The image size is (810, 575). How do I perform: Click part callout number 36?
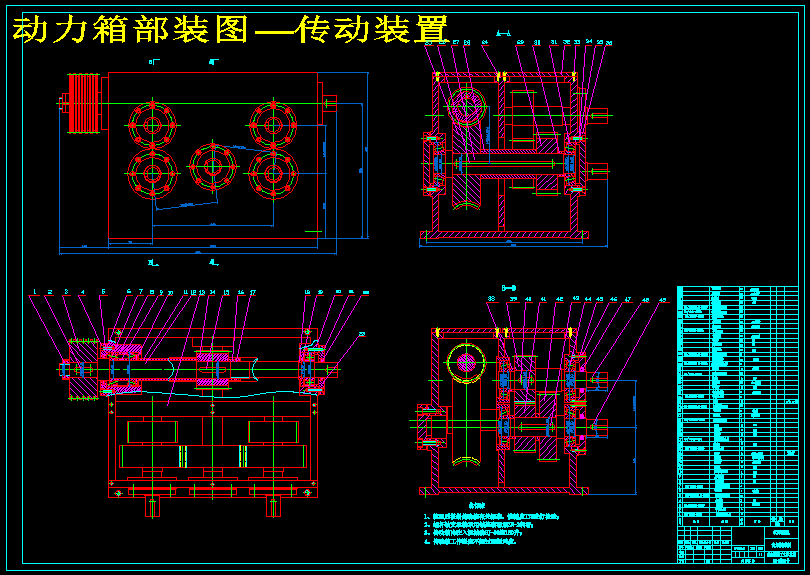pos(609,43)
